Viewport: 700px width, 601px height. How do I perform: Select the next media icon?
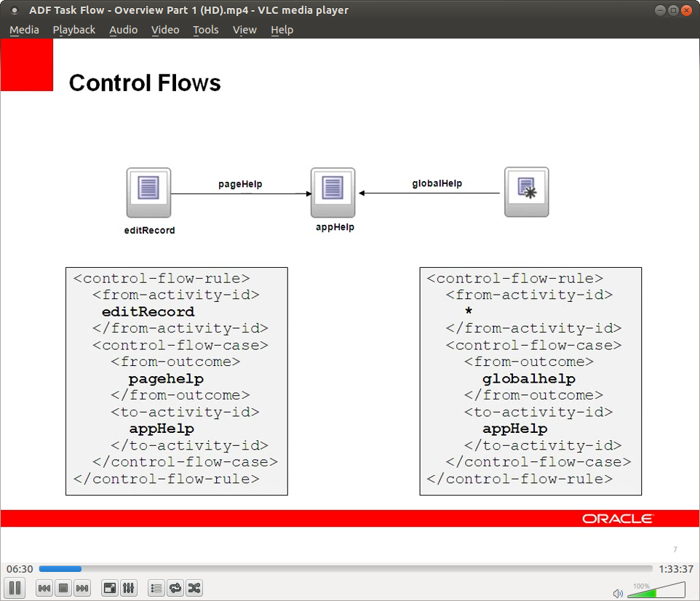coord(81,588)
